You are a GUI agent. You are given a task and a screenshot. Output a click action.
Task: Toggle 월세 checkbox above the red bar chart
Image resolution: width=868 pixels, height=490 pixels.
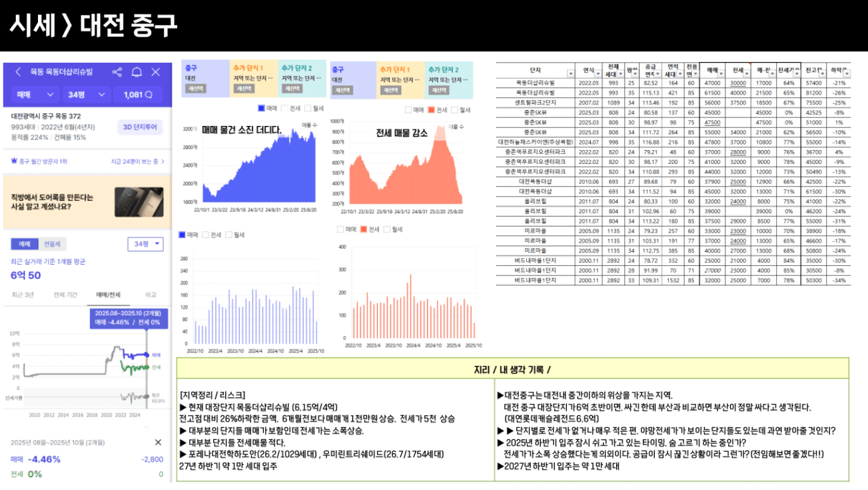click(386, 229)
